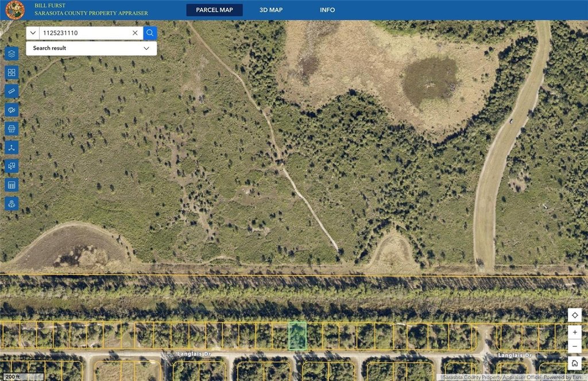Viewport: 588px width, 381px height.
Task: Return to the default home extent
Action: tap(575, 363)
